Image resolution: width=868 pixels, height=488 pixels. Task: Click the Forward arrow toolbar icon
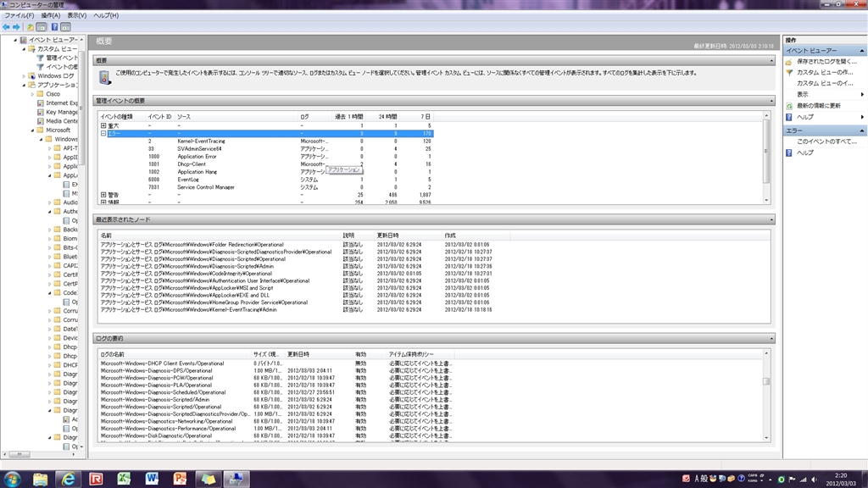pyautogui.click(x=16, y=26)
